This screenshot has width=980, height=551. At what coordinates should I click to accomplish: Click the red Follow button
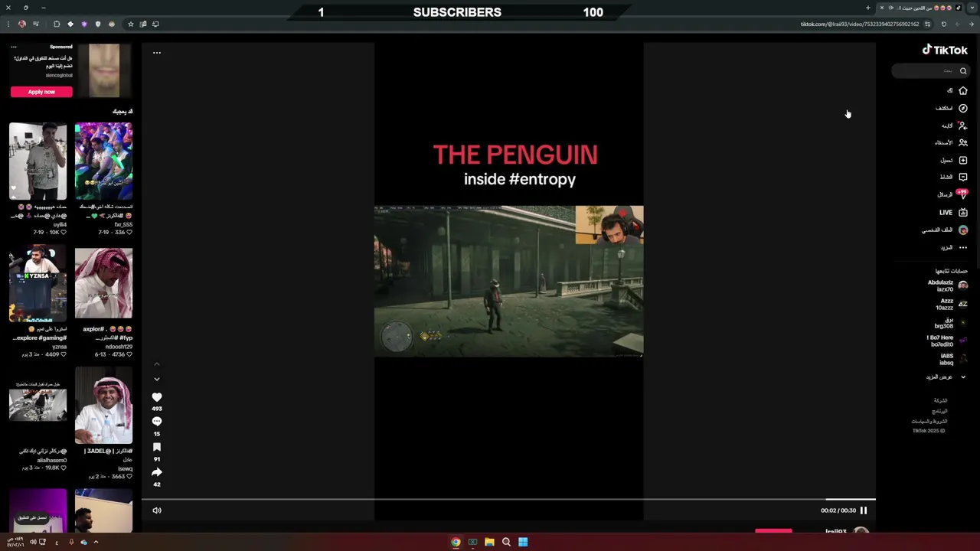773,531
